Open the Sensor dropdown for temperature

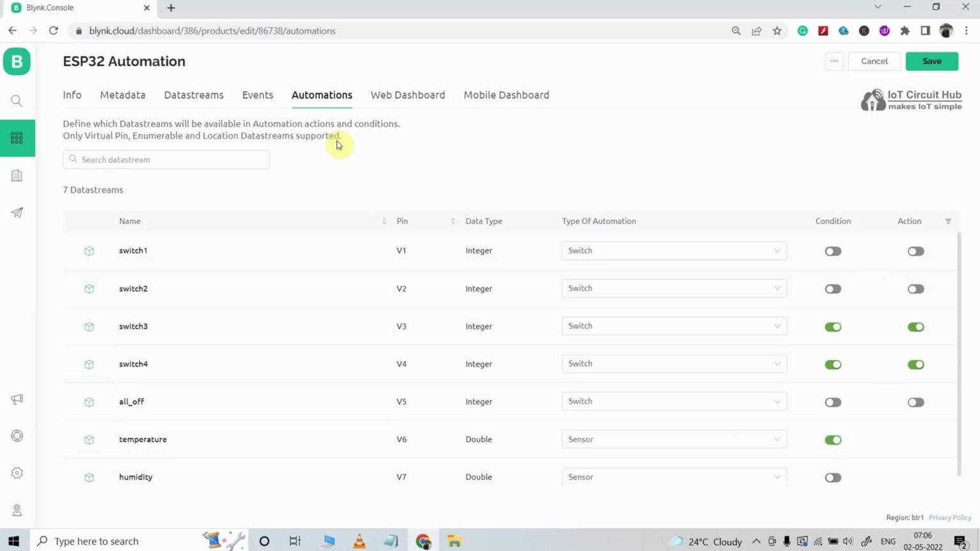point(674,439)
